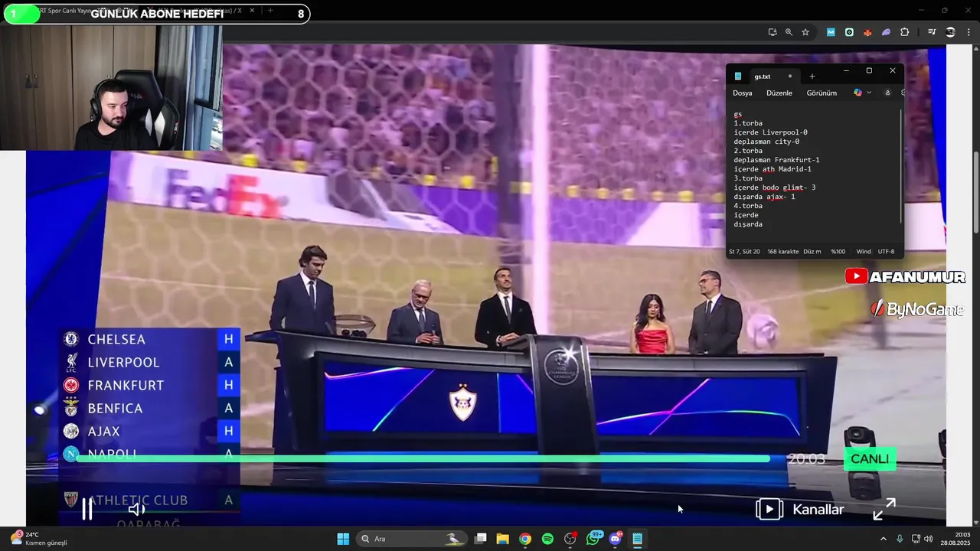Click the 'deplasman Frankfurt-1' line
The image size is (980, 551).
click(776, 160)
